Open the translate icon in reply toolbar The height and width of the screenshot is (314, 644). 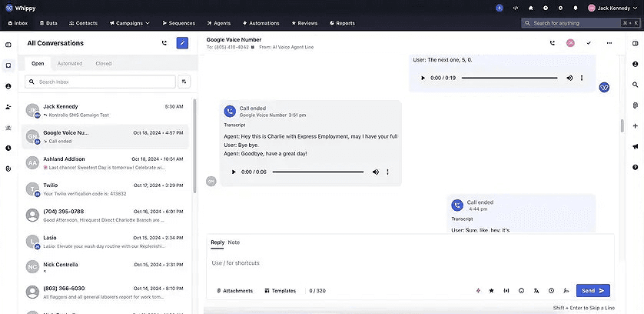point(536,291)
